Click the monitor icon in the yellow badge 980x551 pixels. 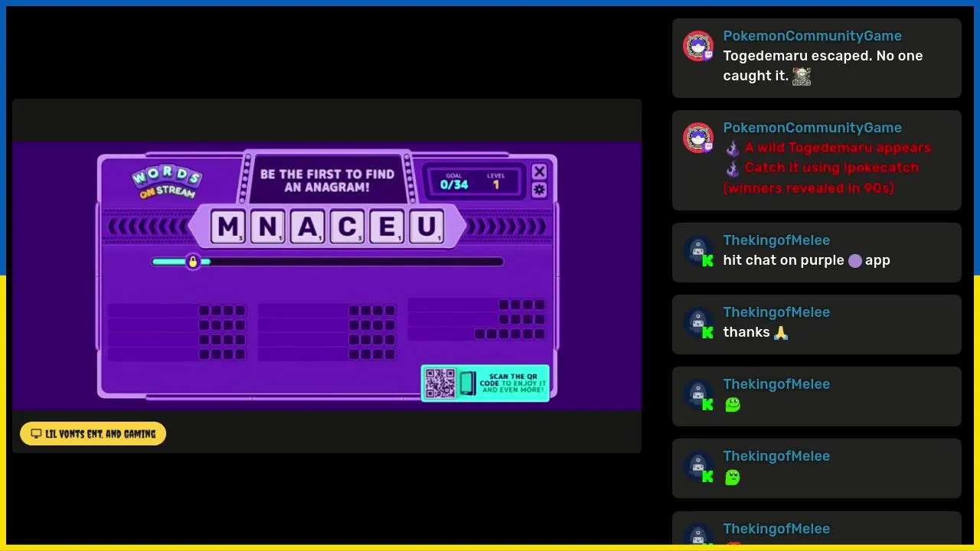tap(36, 434)
